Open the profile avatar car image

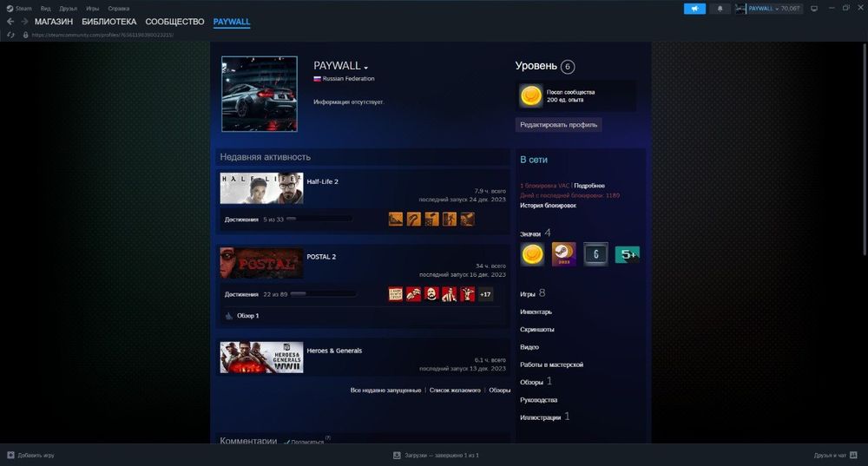click(260, 94)
